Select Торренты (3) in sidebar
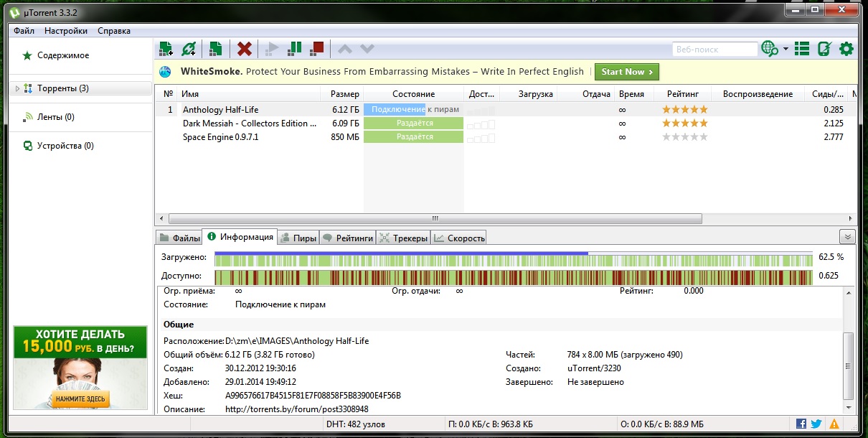868x438 pixels. pyautogui.click(x=63, y=88)
